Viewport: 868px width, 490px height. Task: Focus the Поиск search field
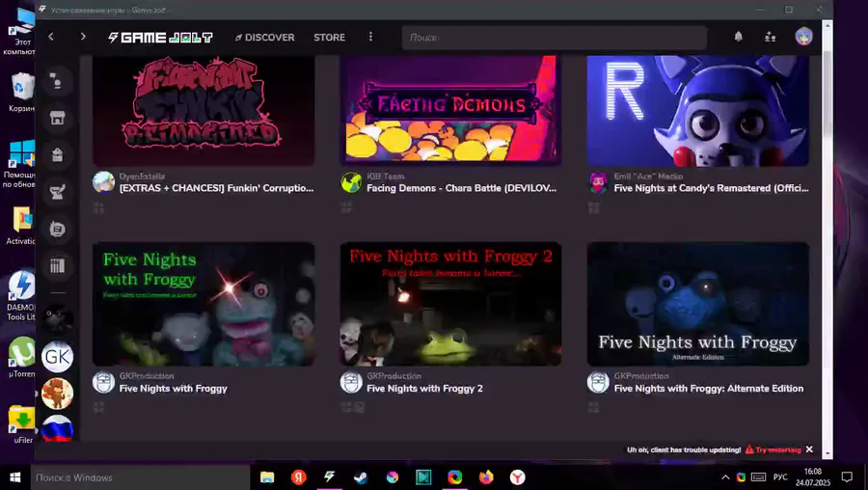[555, 37]
